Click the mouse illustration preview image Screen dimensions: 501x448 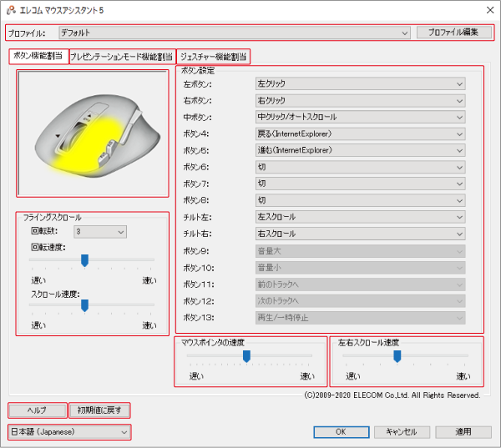pos(93,133)
